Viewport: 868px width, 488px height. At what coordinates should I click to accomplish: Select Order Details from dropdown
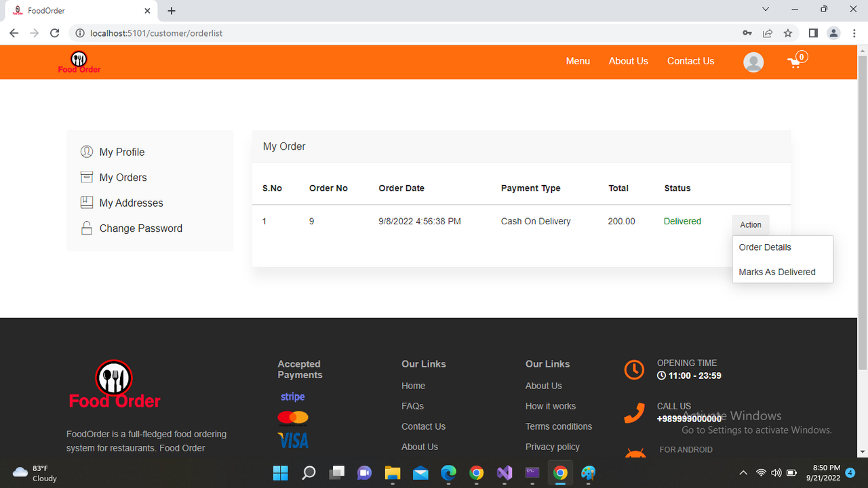[x=765, y=247]
